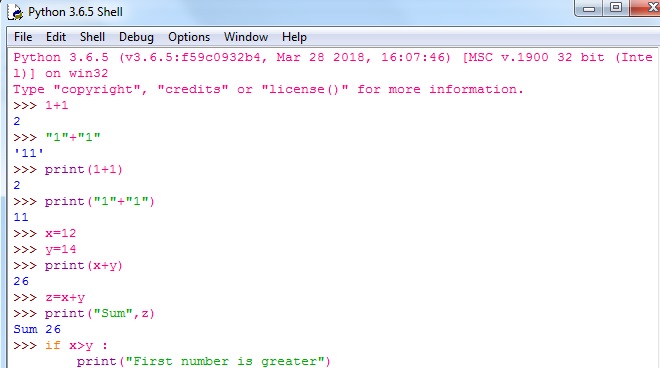This screenshot has height=368, width=660.
Task: Open the Help menu
Action: 294,37
